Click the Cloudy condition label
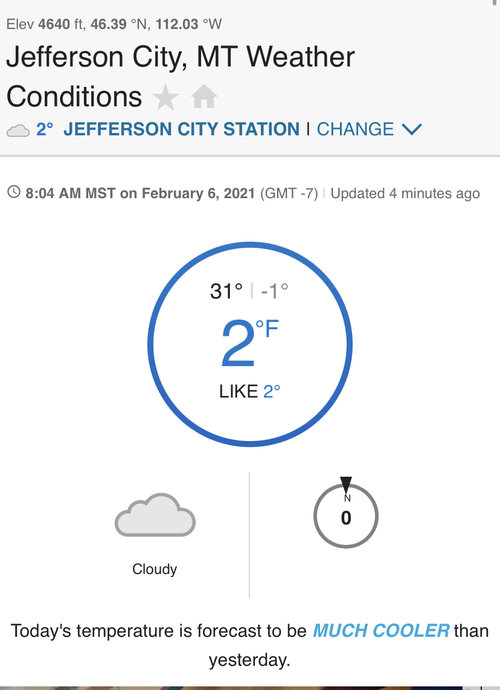The height and width of the screenshot is (690, 500). click(x=154, y=569)
